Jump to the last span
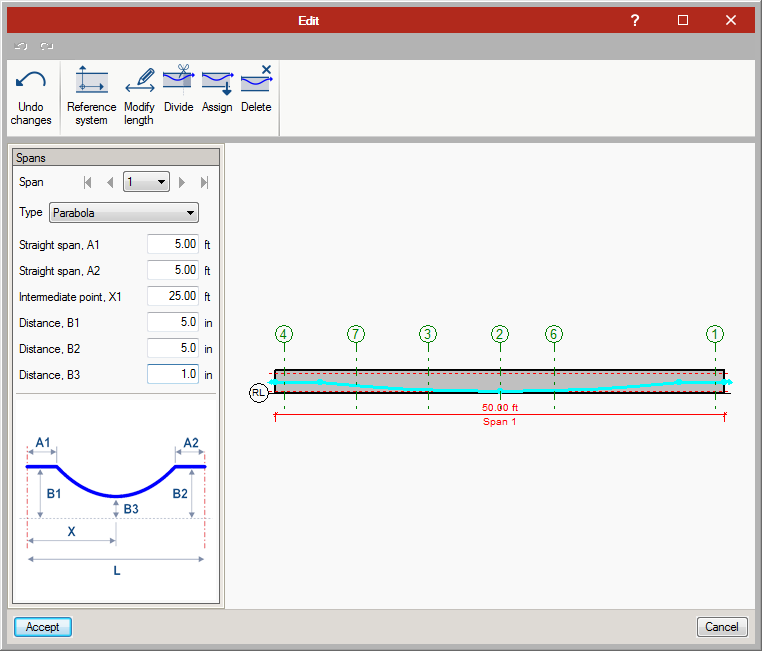This screenshot has height=651, width=762. click(204, 182)
